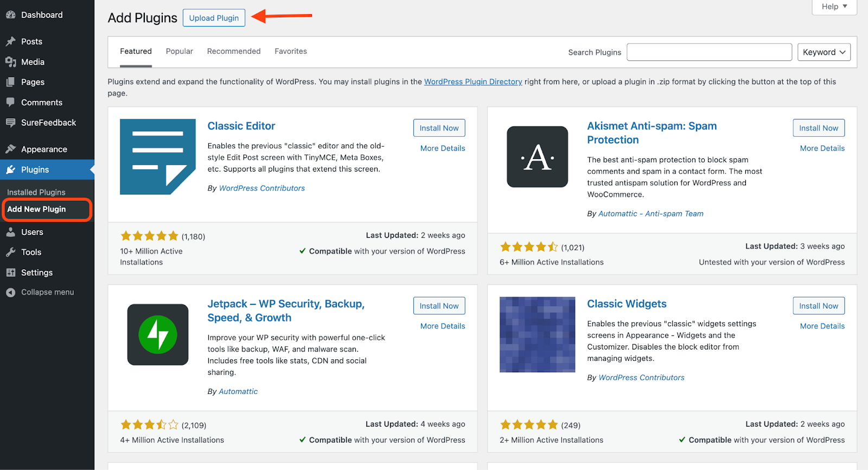Image resolution: width=868 pixels, height=470 pixels.
Task: Open the Appearance menu item
Action: (x=47, y=149)
